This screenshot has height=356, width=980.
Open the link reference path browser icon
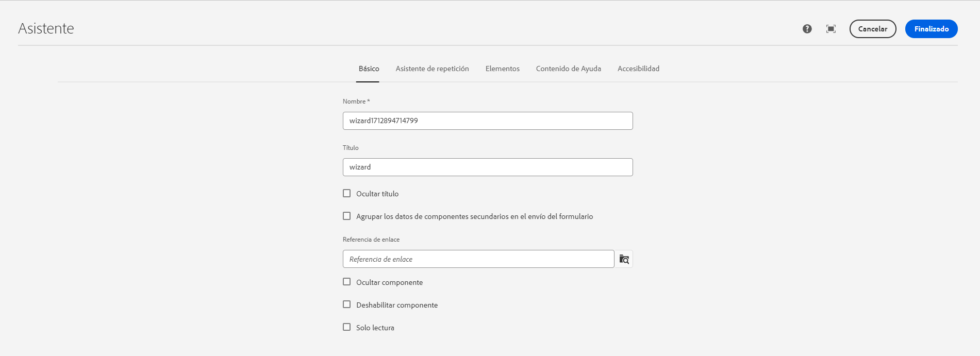(624, 259)
